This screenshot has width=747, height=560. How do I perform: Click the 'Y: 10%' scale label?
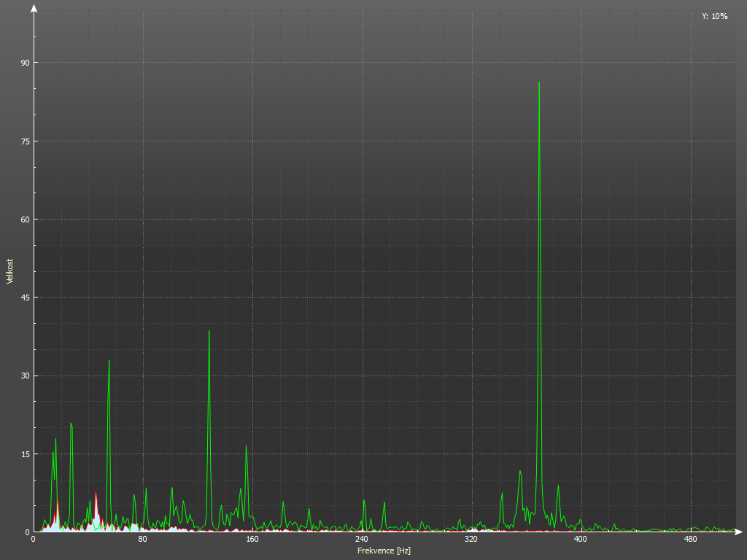tap(714, 16)
